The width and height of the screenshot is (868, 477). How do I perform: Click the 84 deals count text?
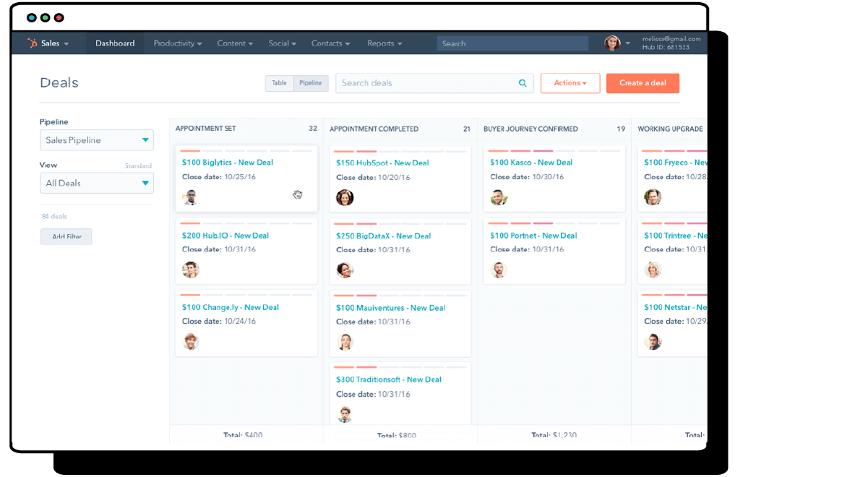tap(54, 217)
